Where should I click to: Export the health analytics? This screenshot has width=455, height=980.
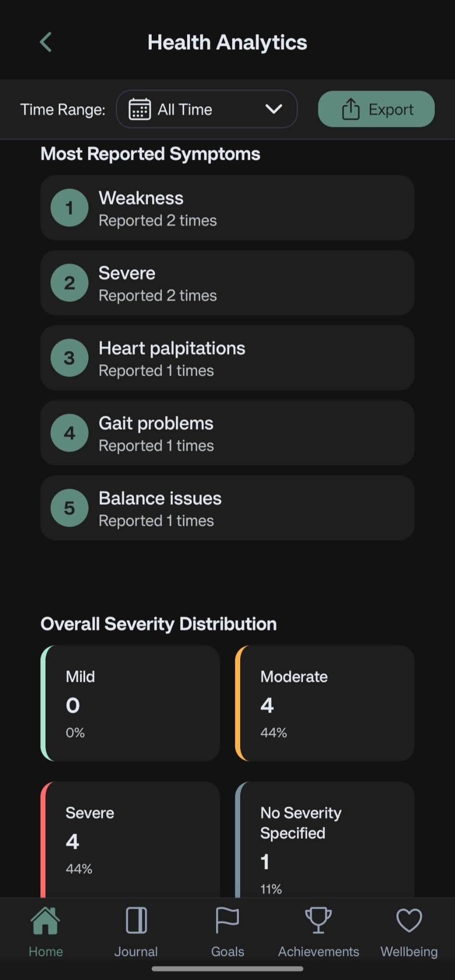(376, 109)
